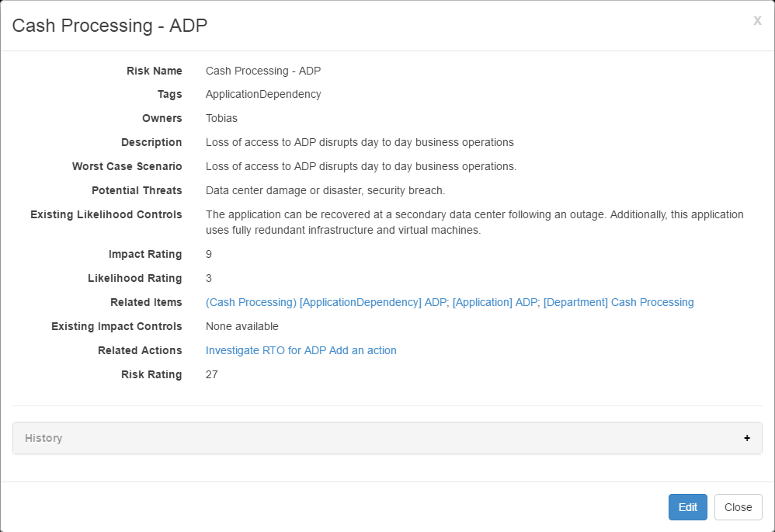The width and height of the screenshot is (775, 532).
Task: Click the Tags label
Action: coord(169,94)
